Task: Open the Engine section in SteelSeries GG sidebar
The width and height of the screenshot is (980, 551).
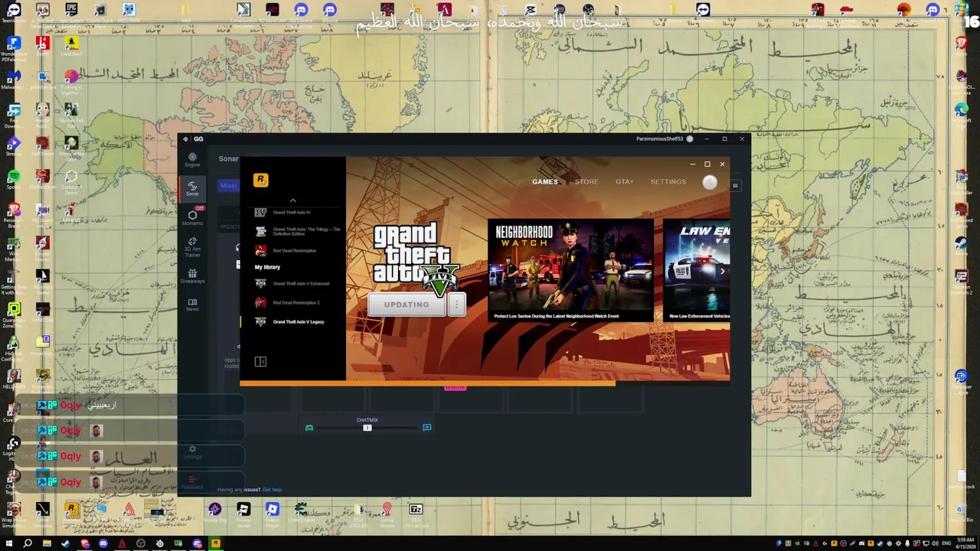Action: 192,159
